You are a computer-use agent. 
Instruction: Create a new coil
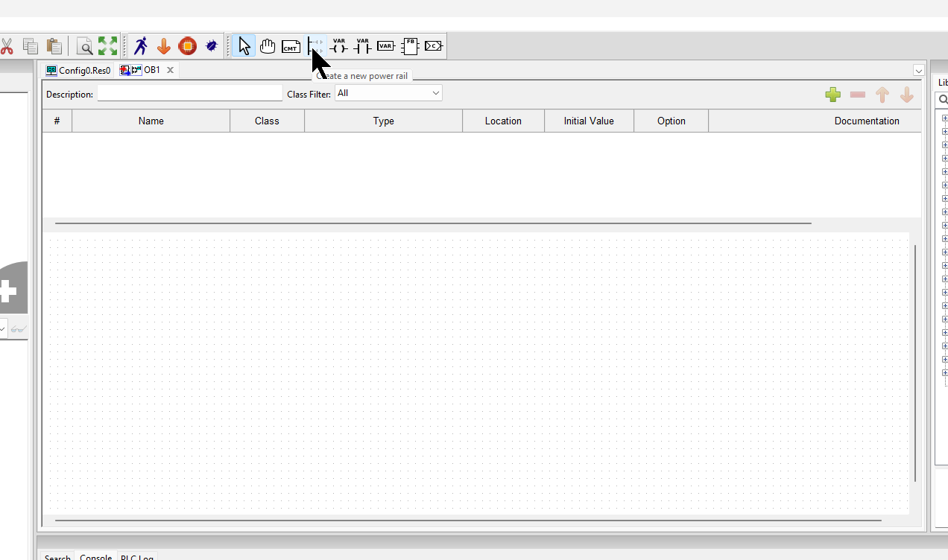point(339,46)
